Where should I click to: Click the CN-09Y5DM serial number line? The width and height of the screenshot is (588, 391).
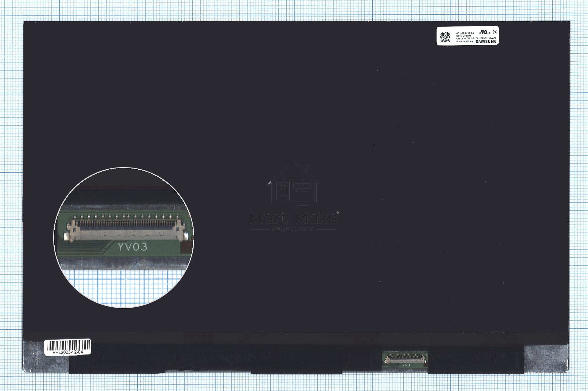(x=476, y=38)
